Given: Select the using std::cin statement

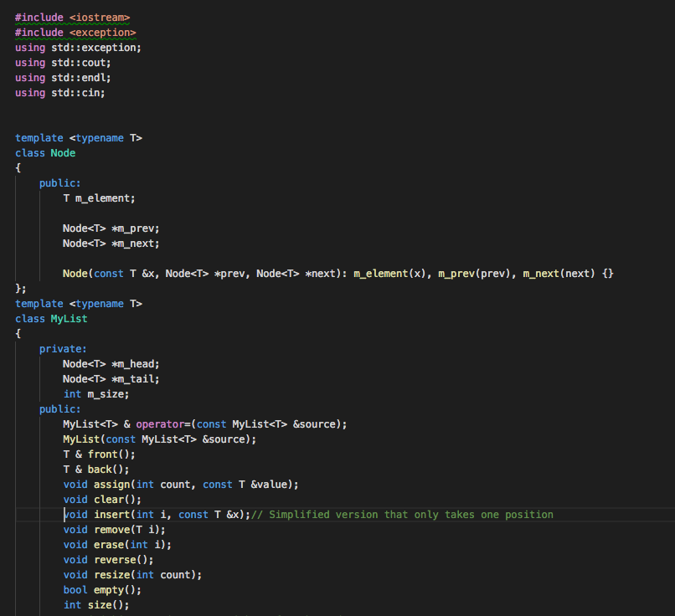Looking at the screenshot, I should coord(59,92).
